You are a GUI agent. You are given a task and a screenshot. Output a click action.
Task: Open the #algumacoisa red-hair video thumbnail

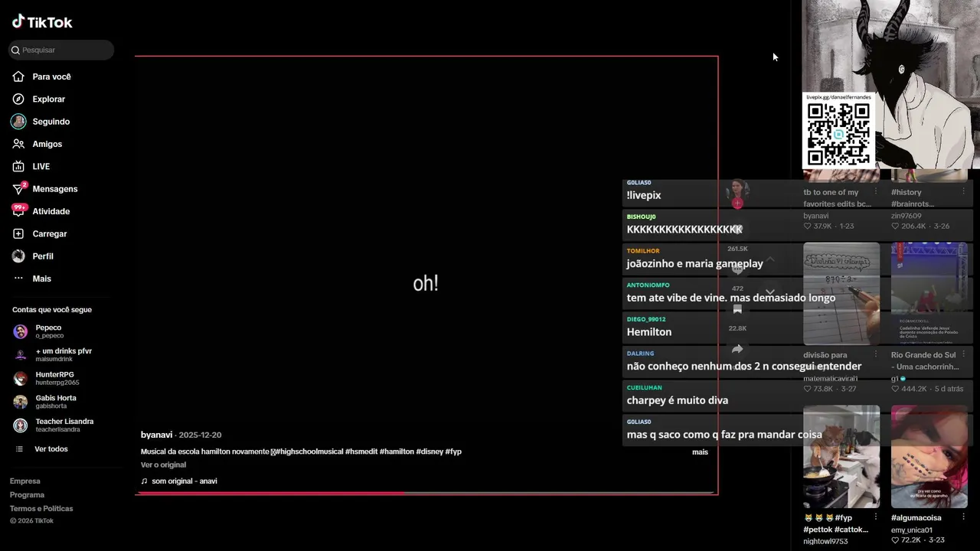pos(929,457)
